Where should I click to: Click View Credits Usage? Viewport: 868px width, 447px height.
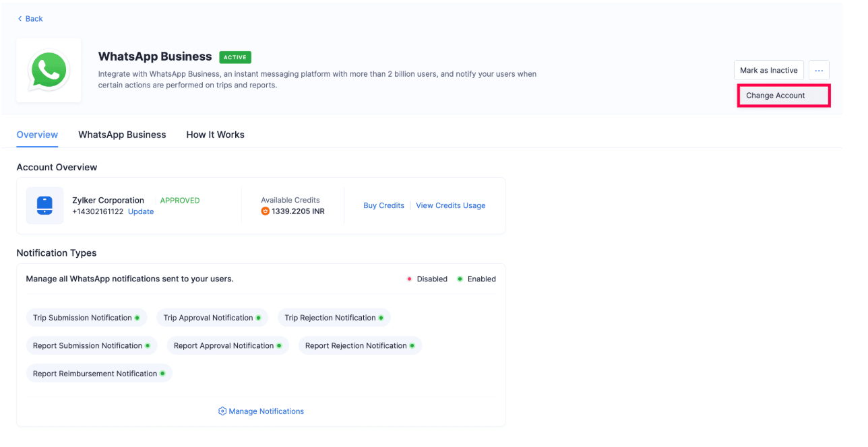pyautogui.click(x=450, y=205)
